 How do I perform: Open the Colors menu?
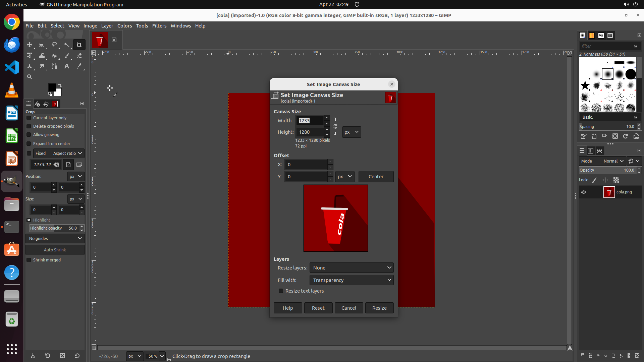click(x=124, y=26)
